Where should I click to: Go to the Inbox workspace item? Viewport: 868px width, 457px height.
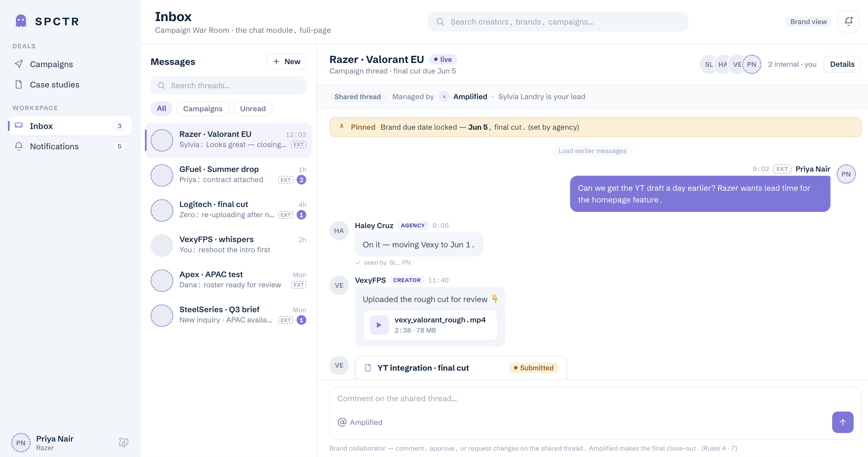click(x=70, y=126)
